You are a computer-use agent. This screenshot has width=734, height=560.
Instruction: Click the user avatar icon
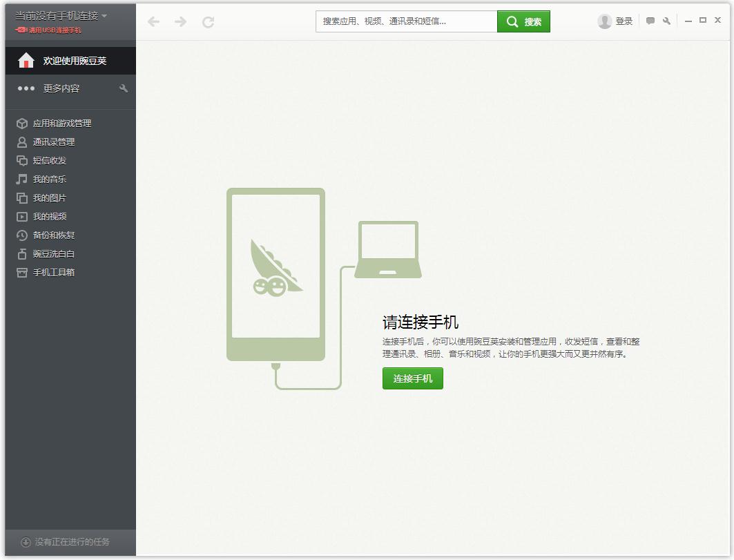point(604,21)
